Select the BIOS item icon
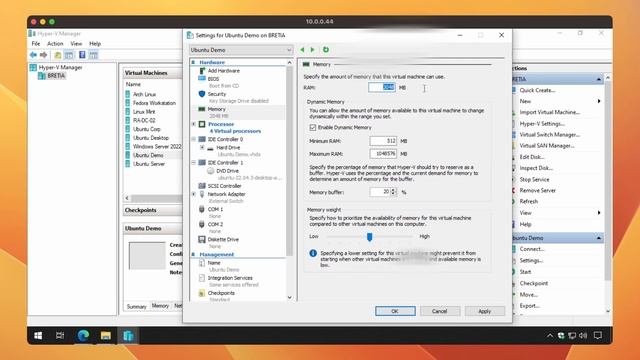Screen dimensions: 640x360 click(x=202, y=78)
